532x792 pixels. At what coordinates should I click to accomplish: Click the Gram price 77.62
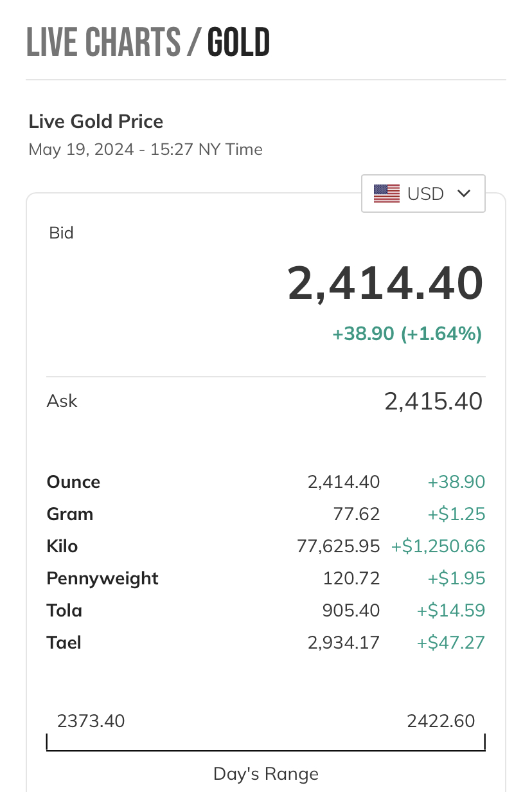tap(357, 514)
